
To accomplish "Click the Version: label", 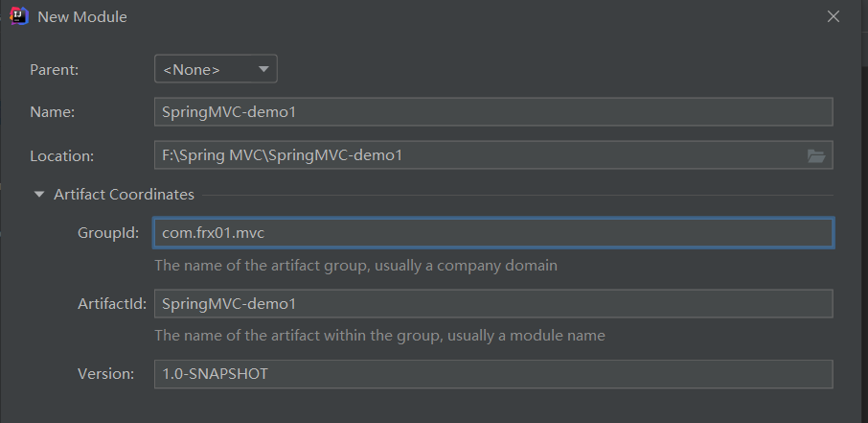I will pyautogui.click(x=105, y=374).
